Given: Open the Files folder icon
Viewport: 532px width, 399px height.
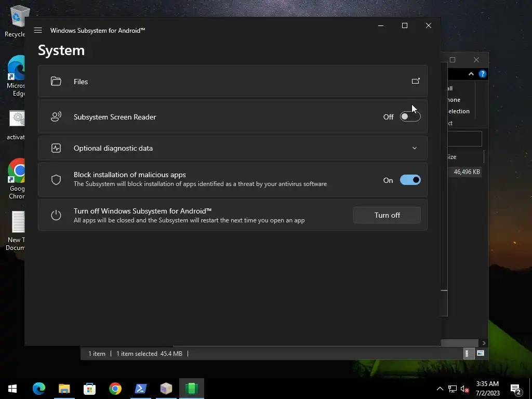Looking at the screenshot, I should 56,82.
